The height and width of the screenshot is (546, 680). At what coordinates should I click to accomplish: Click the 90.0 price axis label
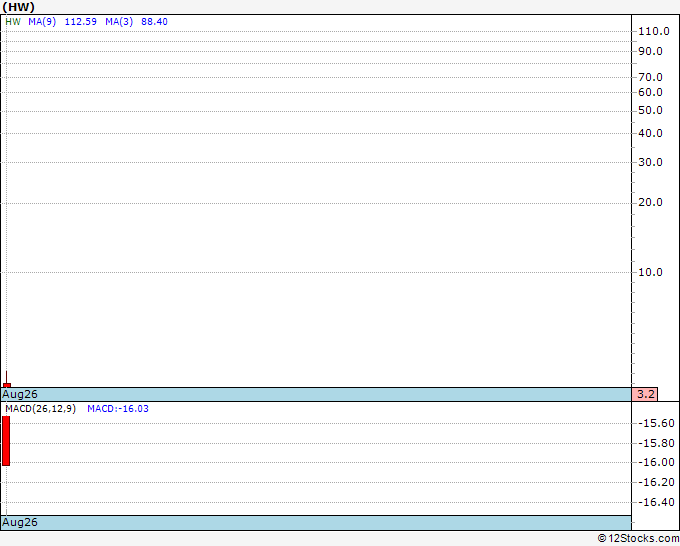651,51
